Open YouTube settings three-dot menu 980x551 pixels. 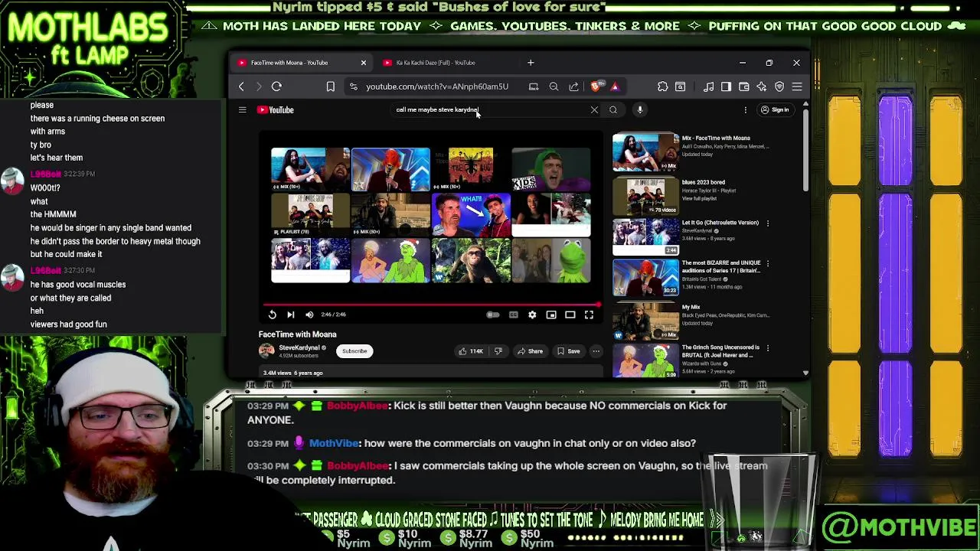click(745, 109)
